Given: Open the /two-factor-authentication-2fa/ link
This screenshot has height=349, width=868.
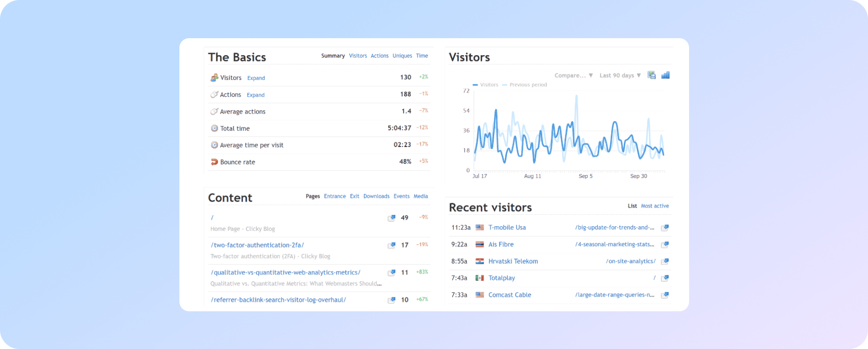Looking at the screenshot, I should click(257, 245).
